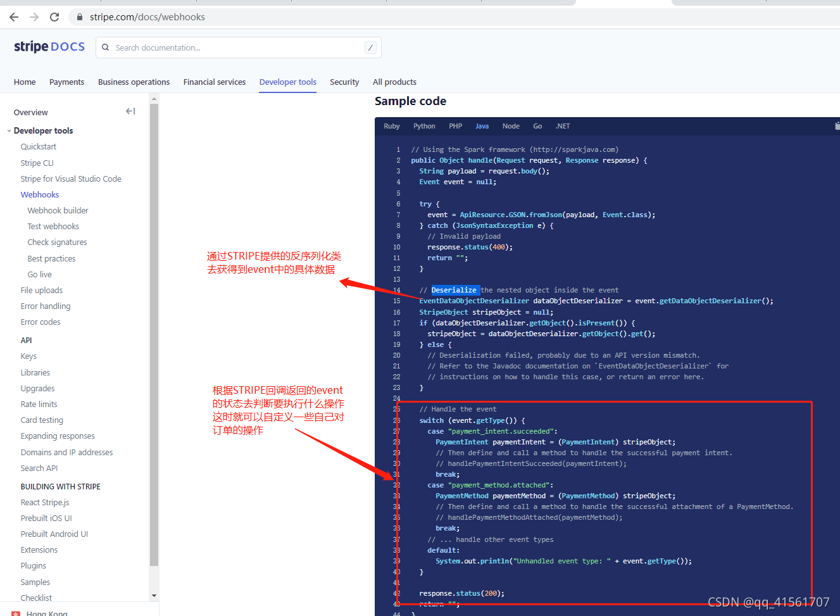
Task: Open the Libraries sidebar link
Action: (35, 372)
